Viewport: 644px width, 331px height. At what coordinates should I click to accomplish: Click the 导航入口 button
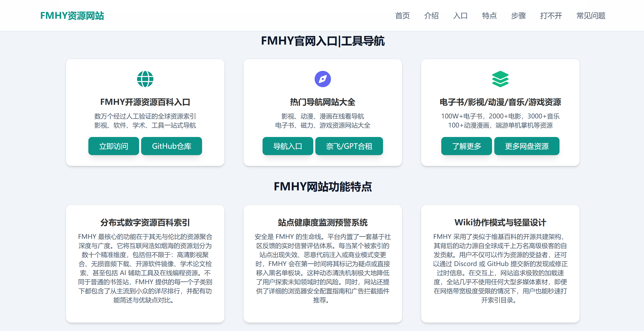click(x=288, y=146)
